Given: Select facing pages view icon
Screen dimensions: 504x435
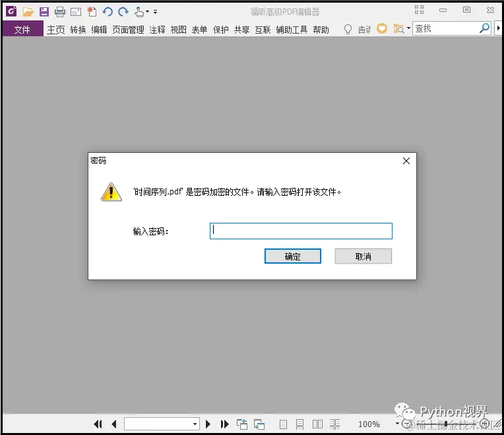Looking at the screenshot, I should point(317,424).
